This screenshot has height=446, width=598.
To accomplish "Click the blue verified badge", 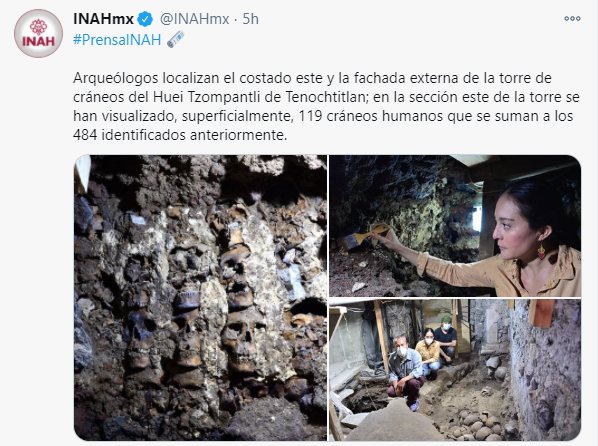I will pos(145,19).
